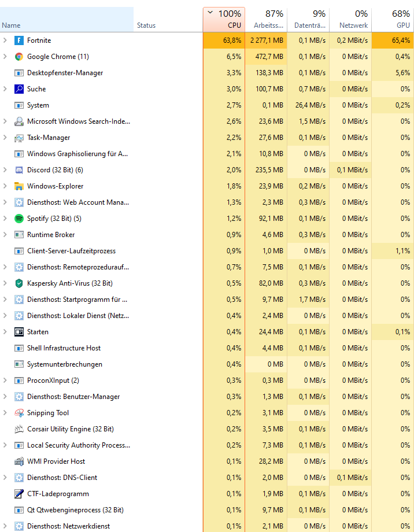Click the Google Chrome icon
Image resolution: width=414 pixels, height=532 pixels.
(x=19, y=57)
